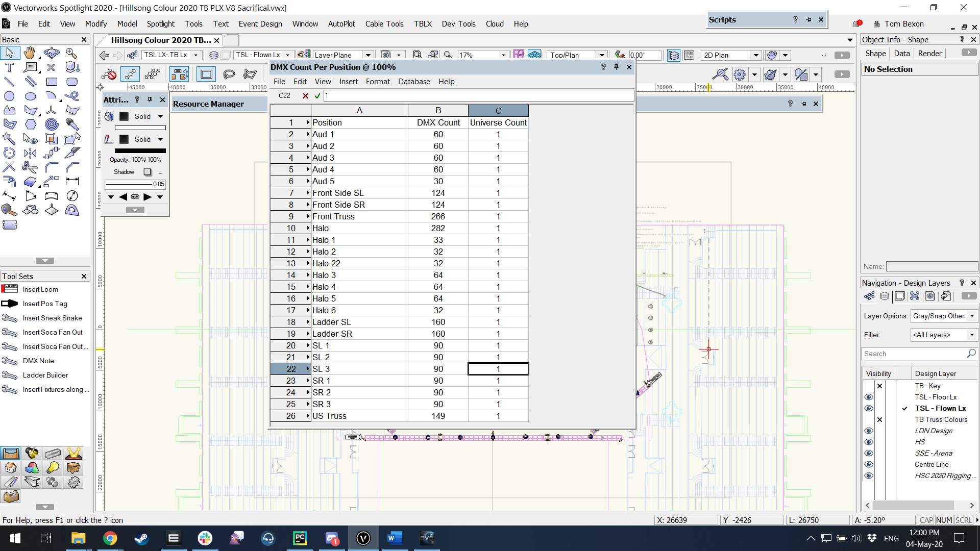Select the Circle tool
Image resolution: width=980 pixels, height=551 pixels.
(9, 96)
